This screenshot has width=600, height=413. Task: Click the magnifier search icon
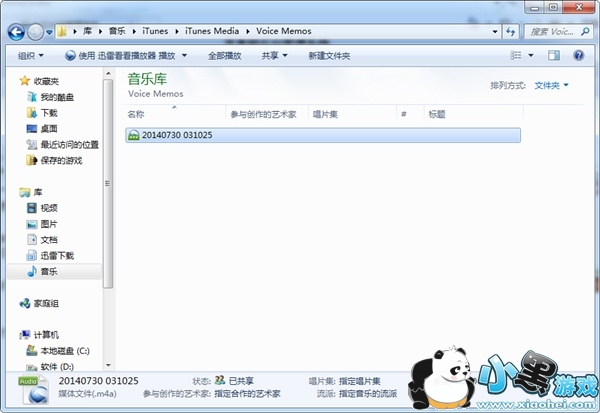(x=585, y=31)
